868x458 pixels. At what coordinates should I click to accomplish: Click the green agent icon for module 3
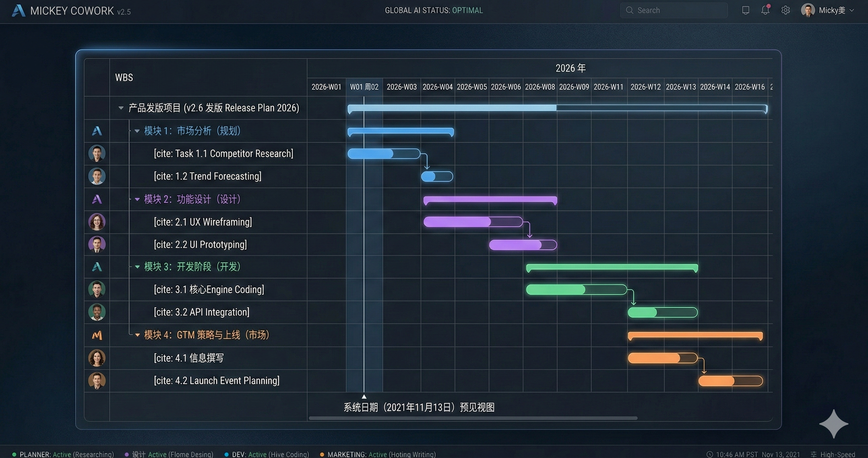click(x=97, y=267)
